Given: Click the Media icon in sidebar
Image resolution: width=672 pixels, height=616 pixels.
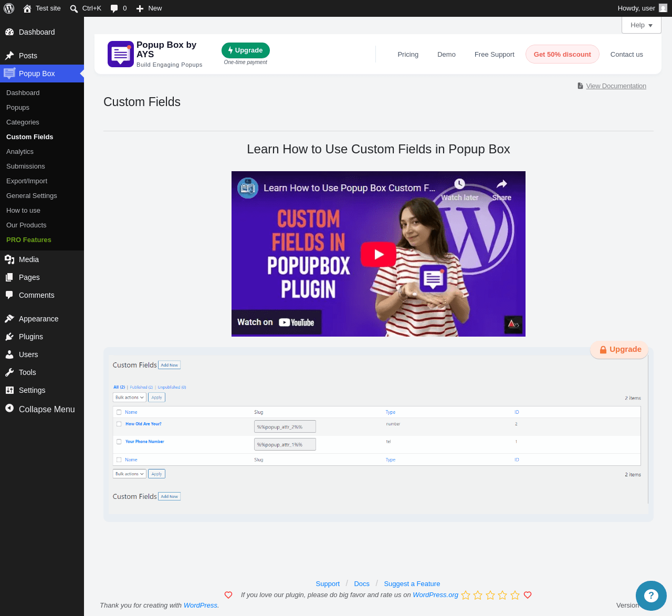Looking at the screenshot, I should [x=9, y=259].
